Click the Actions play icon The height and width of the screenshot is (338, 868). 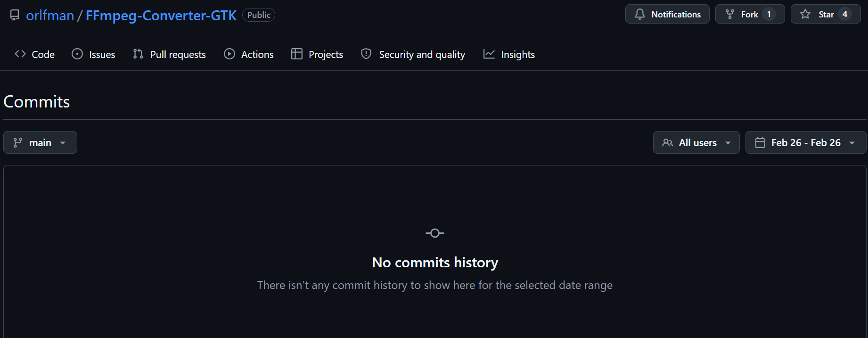[x=229, y=54]
